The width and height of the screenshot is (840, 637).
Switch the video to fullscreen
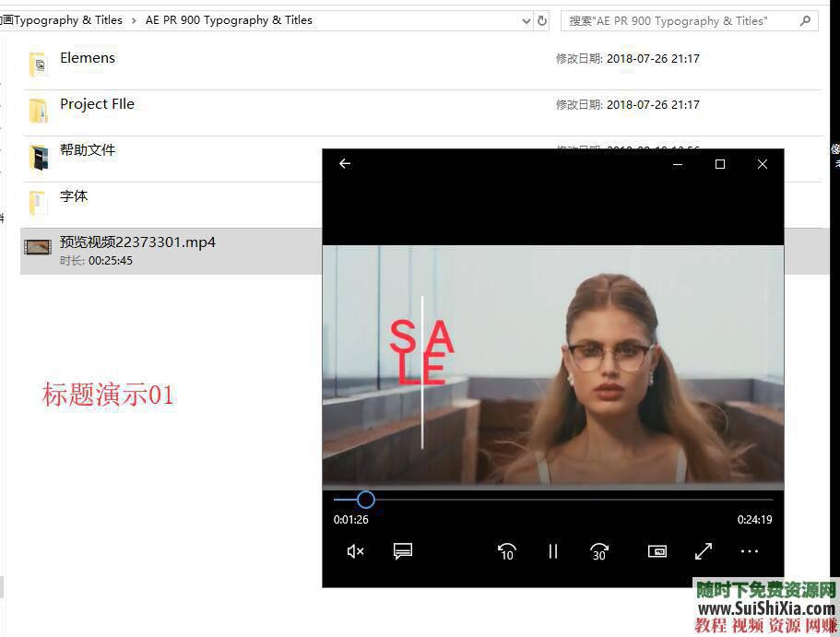coord(703,550)
